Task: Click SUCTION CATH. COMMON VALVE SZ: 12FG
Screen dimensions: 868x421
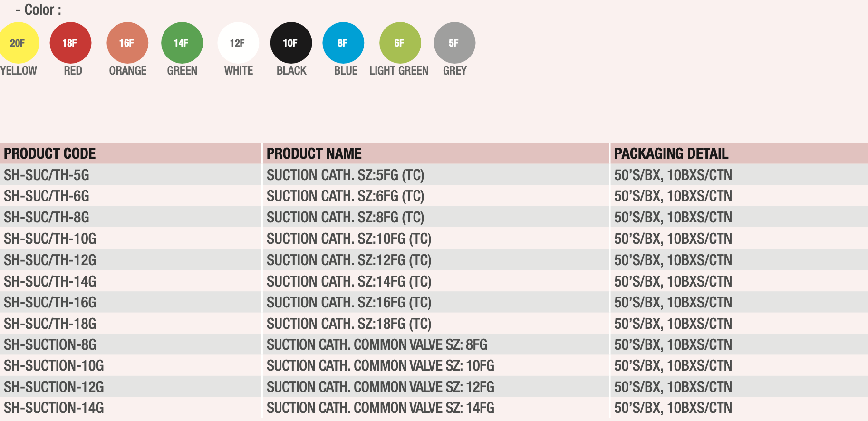Action: tap(380, 387)
